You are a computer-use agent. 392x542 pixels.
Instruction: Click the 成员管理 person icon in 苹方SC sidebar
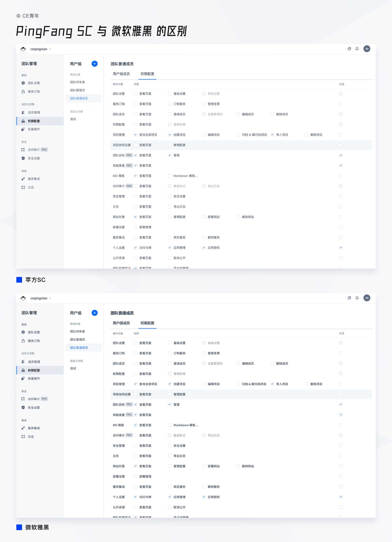[23, 112]
